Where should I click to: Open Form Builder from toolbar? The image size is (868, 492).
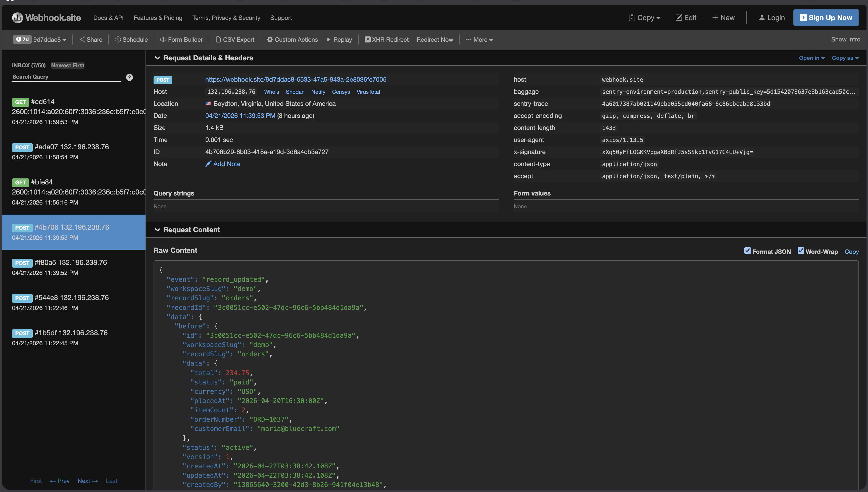coord(181,39)
